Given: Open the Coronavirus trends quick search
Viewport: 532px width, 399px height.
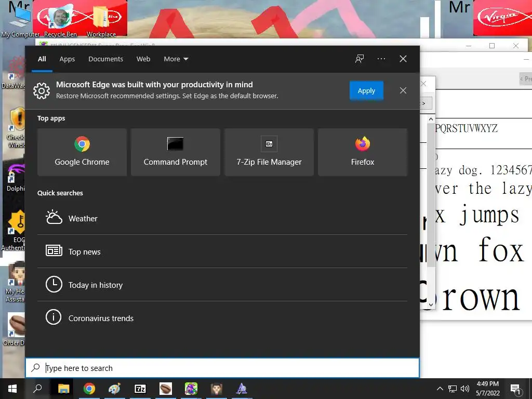Looking at the screenshot, I should [222, 318].
